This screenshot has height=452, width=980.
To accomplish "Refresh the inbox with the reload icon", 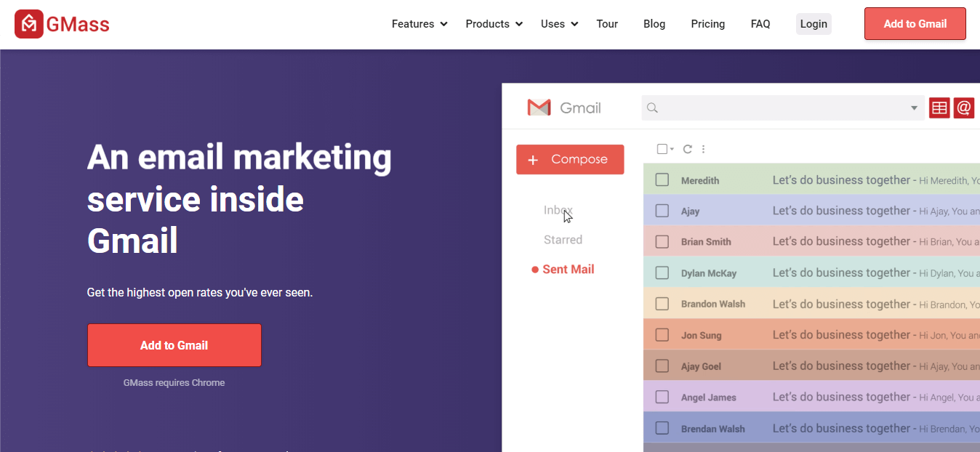I will [687, 148].
